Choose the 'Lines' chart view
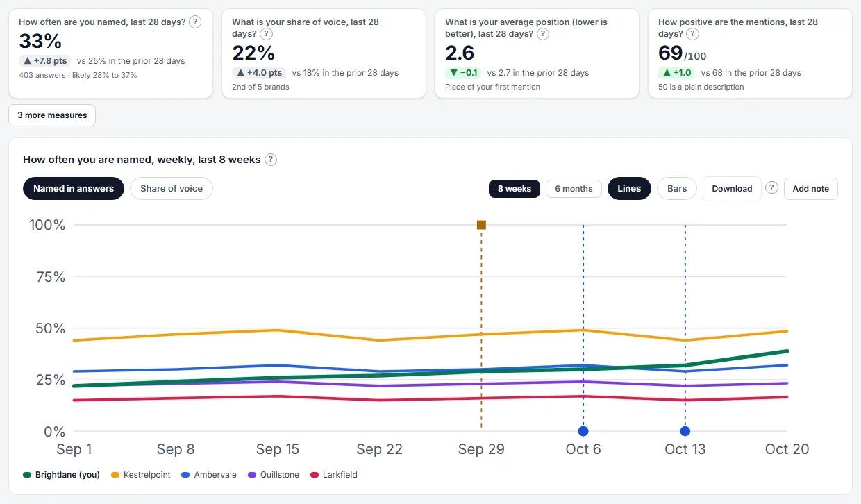This screenshot has height=504, width=861. 629,189
